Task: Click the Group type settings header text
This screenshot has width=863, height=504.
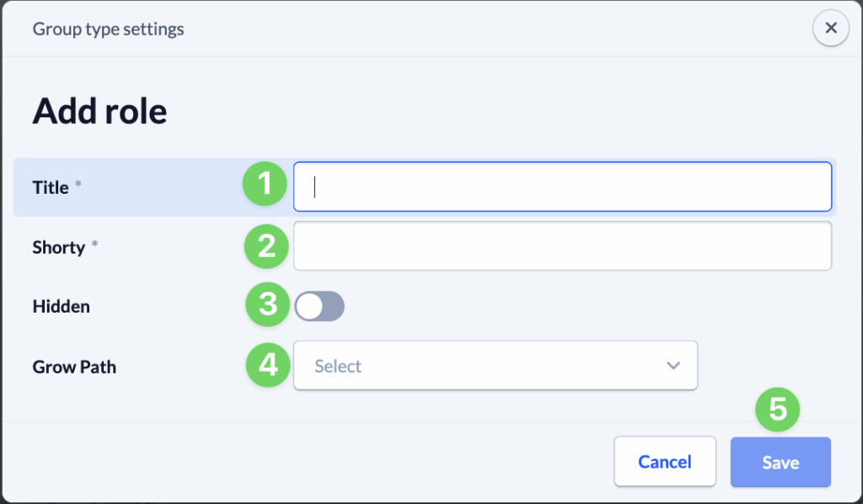Action: [x=108, y=29]
